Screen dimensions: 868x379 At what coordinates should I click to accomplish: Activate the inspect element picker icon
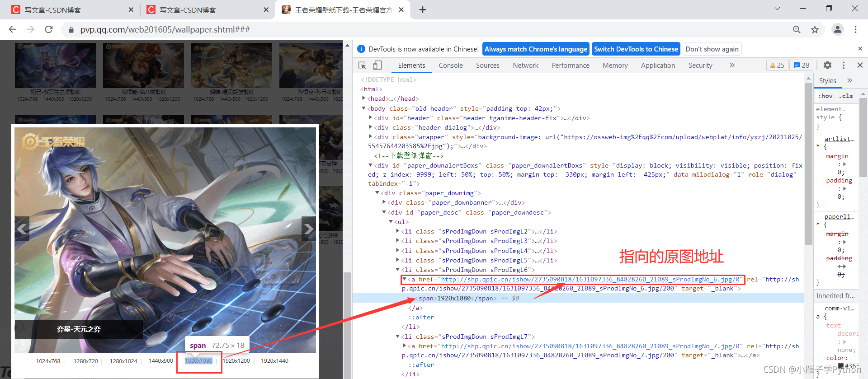pyautogui.click(x=362, y=66)
